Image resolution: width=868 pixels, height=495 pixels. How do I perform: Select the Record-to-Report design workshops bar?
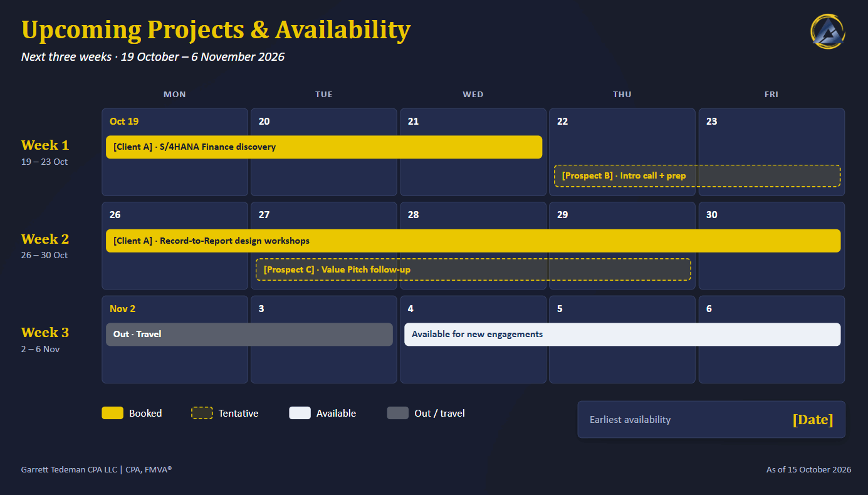coord(473,241)
